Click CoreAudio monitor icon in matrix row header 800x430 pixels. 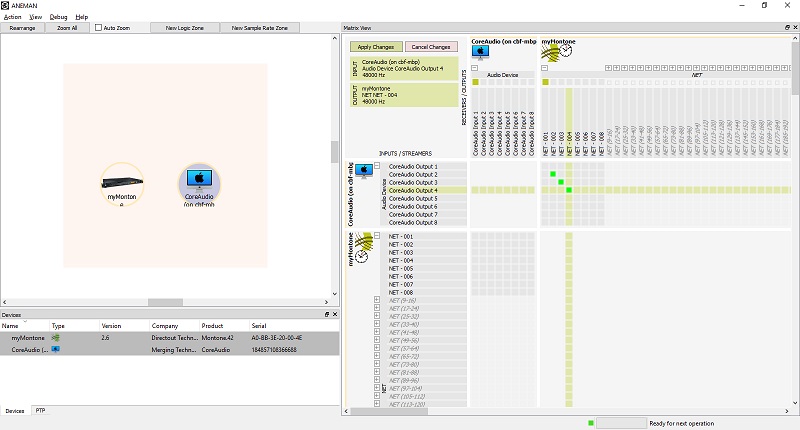pyautogui.click(x=364, y=171)
